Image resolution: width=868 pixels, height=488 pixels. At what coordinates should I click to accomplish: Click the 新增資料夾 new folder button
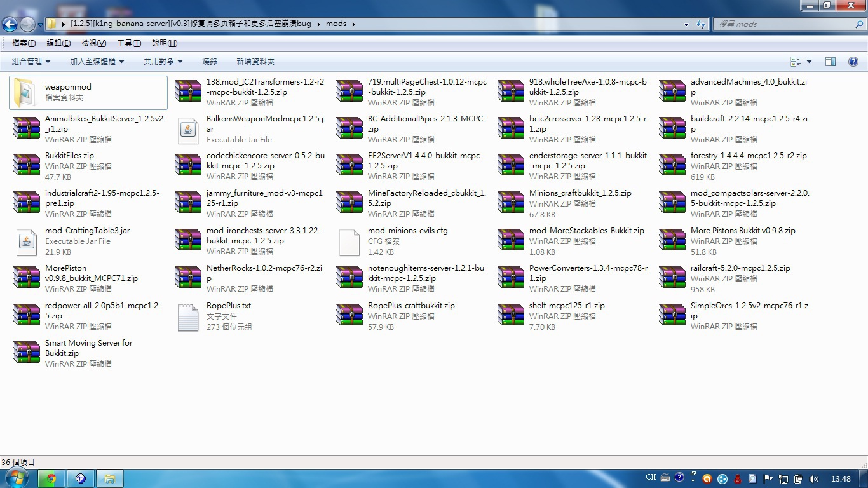tap(255, 62)
